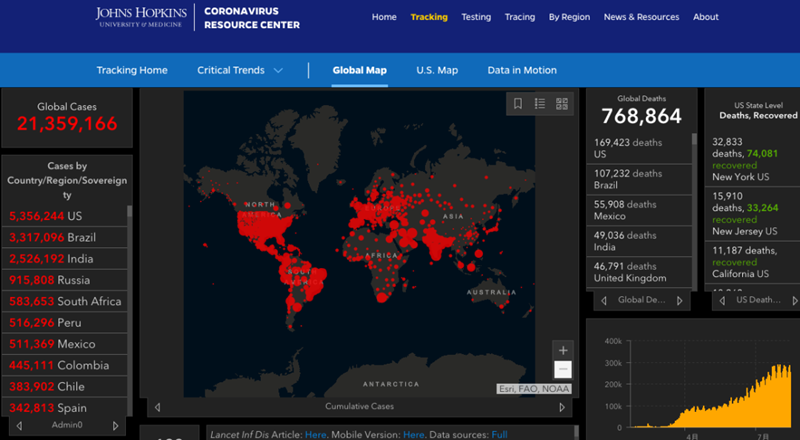The image size is (800, 440).
Task: Select 5,356,244 US cases row
Action: pos(64,216)
